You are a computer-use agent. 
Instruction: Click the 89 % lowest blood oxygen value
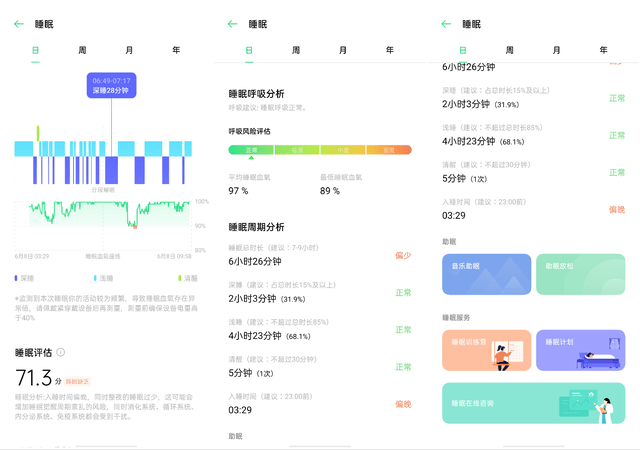tap(330, 191)
